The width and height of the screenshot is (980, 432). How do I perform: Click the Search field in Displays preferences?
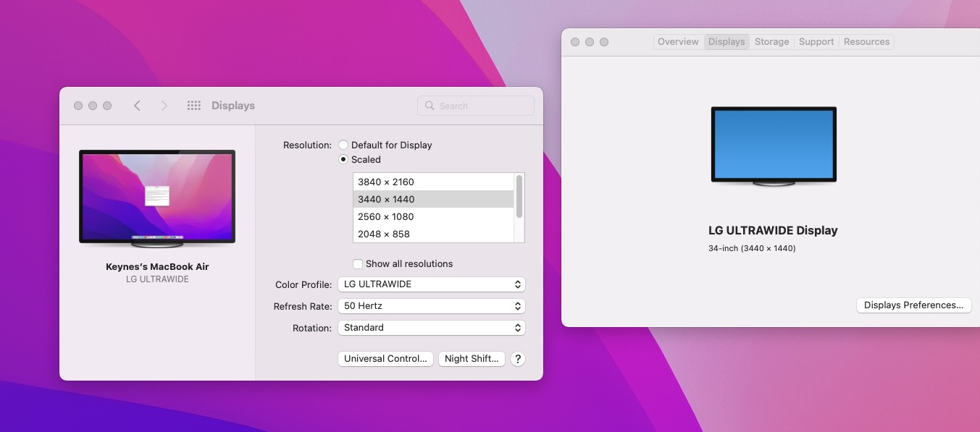point(476,106)
